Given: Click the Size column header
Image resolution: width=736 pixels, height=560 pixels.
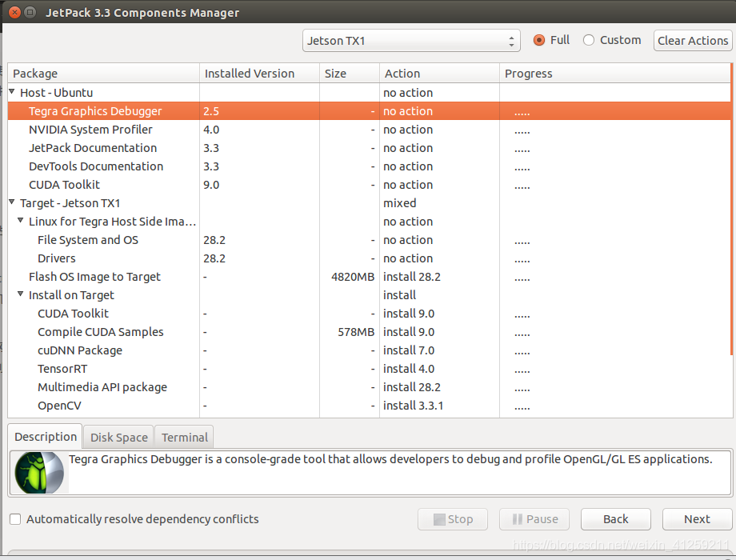Looking at the screenshot, I should (x=350, y=74).
